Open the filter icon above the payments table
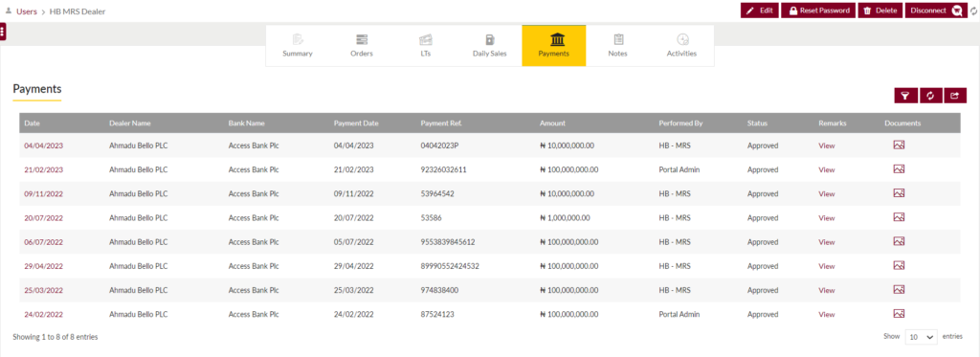This screenshot has height=357, width=980. tap(905, 96)
